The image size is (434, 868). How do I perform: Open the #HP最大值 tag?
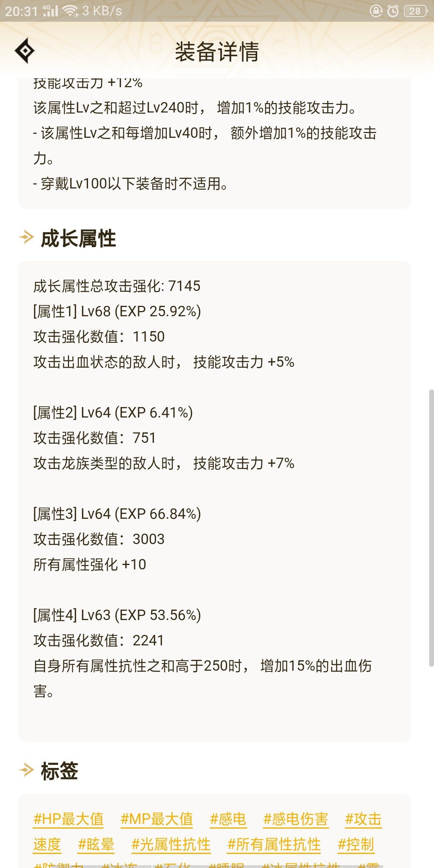[68, 819]
